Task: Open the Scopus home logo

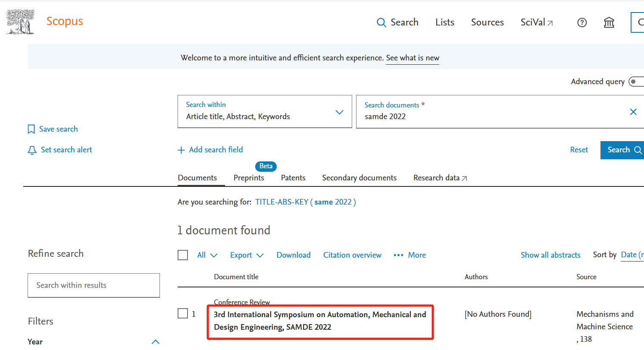Action: [x=65, y=21]
